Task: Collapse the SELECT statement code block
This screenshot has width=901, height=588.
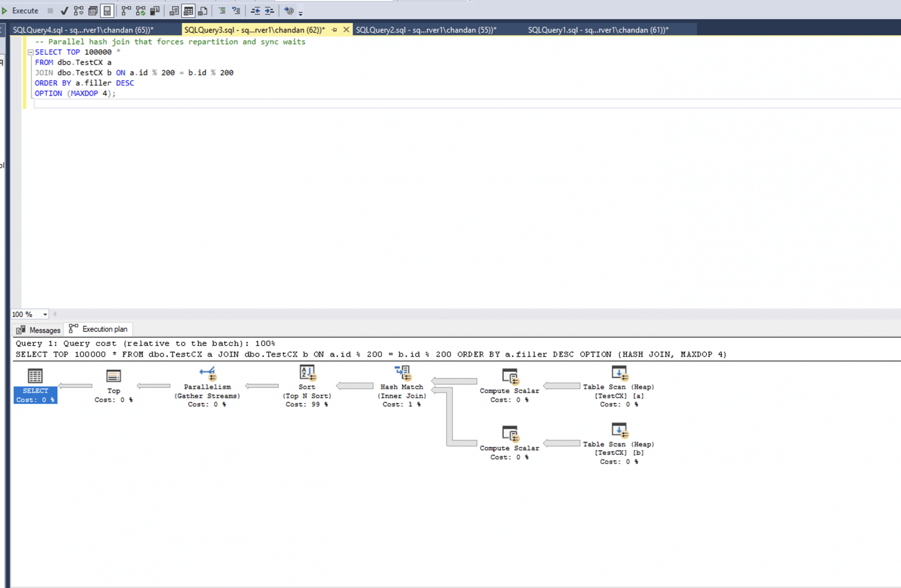Action: [31, 52]
